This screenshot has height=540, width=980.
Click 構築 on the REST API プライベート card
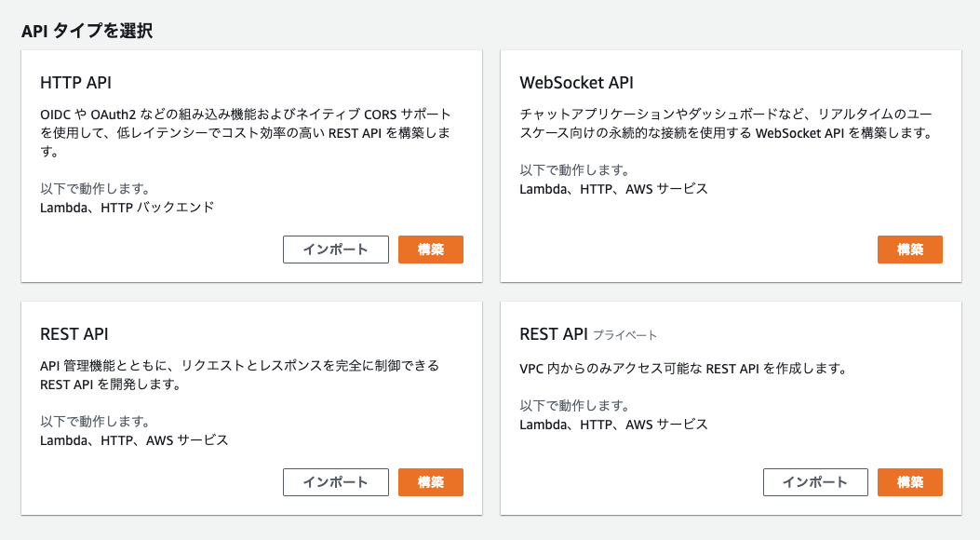point(909,482)
